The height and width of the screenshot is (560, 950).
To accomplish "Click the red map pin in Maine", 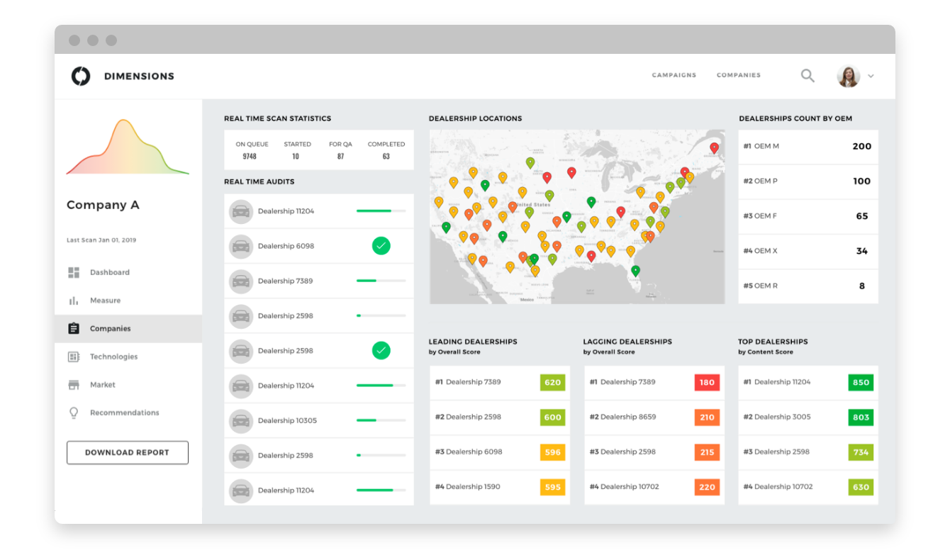I will click(x=714, y=147).
